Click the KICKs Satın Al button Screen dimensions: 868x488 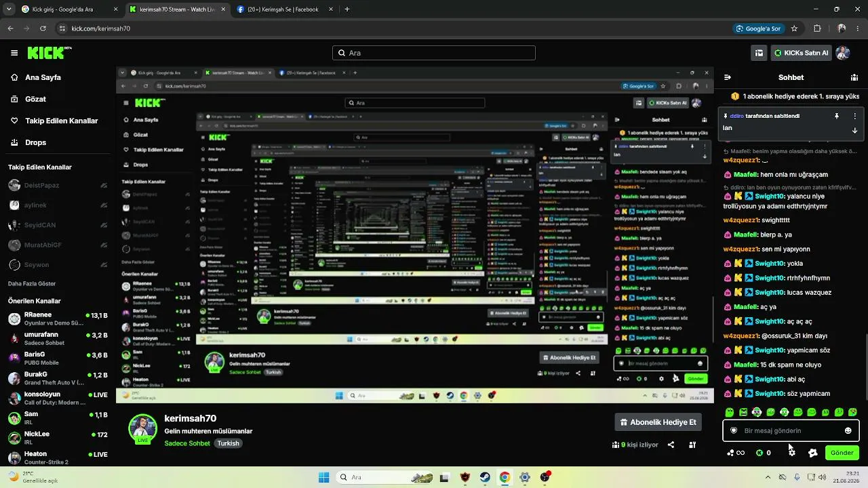tap(801, 53)
